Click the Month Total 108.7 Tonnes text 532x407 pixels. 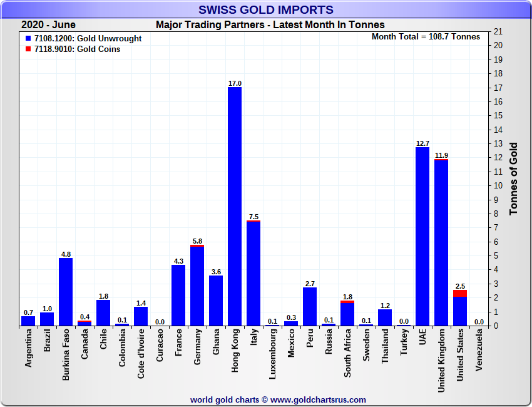coord(426,37)
